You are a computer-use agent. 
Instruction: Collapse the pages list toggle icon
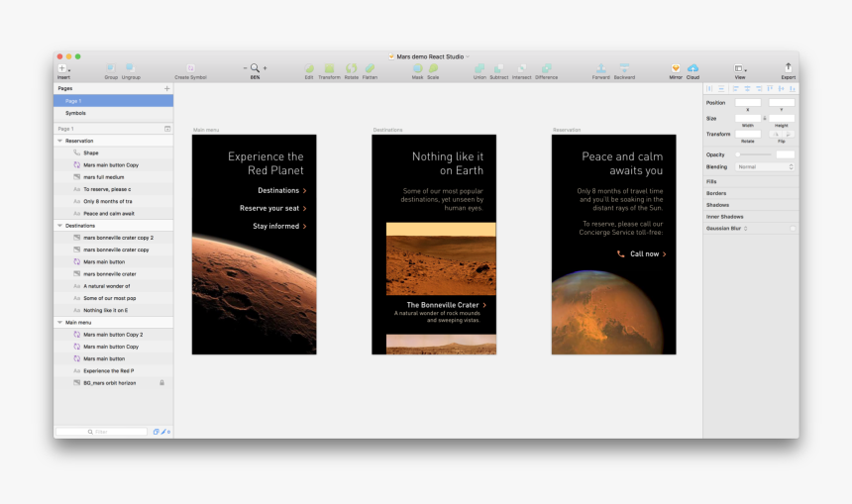point(167,129)
